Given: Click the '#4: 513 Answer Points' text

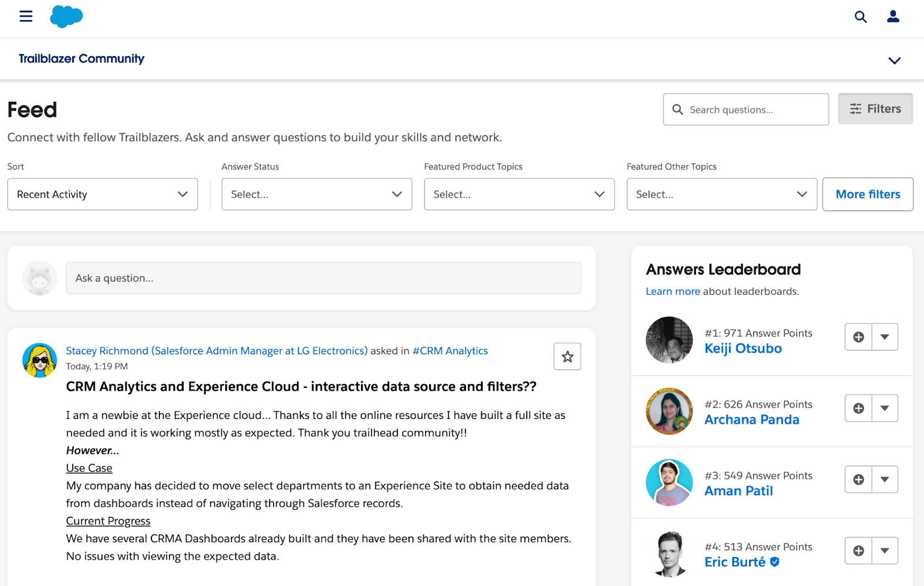Looking at the screenshot, I should (x=758, y=547).
